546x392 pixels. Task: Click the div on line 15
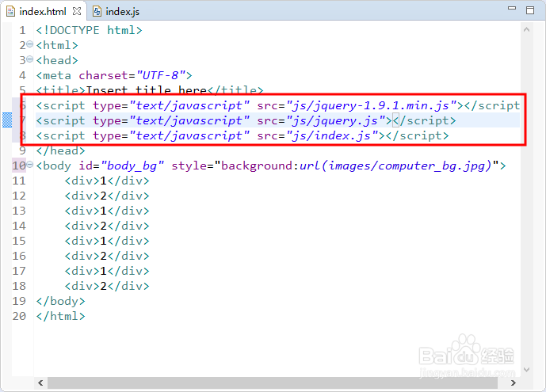(107, 241)
